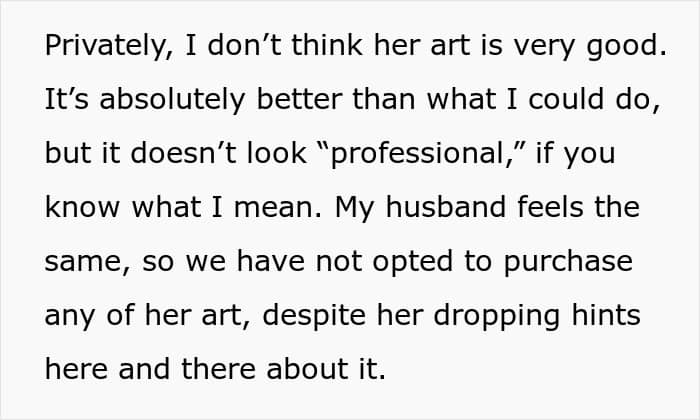Image resolution: width=700 pixels, height=420 pixels.
Task: Click the word "same" starting fifth line
Action: click(83, 262)
